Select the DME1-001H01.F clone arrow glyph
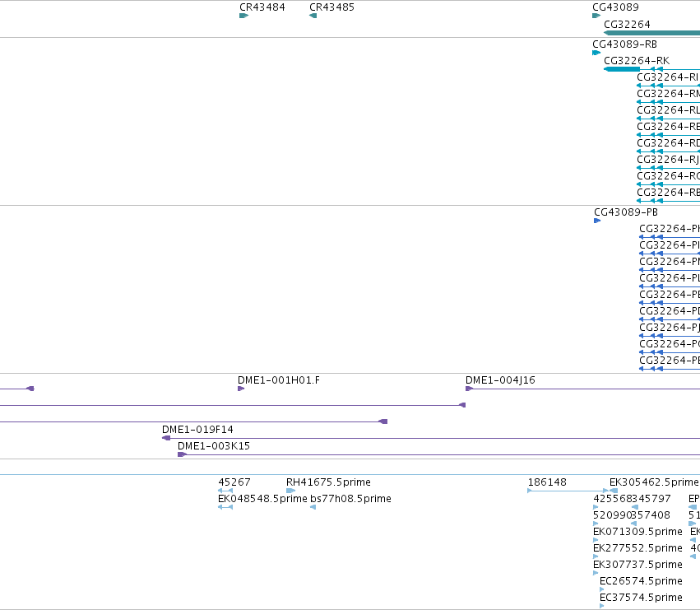Screen dimensions: 700x610 [241, 389]
